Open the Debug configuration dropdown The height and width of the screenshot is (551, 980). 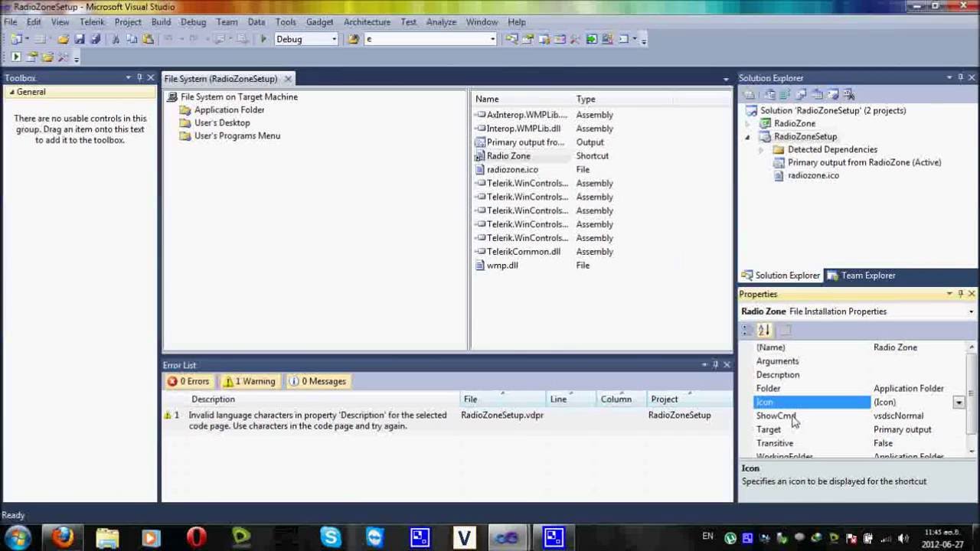[x=334, y=39]
